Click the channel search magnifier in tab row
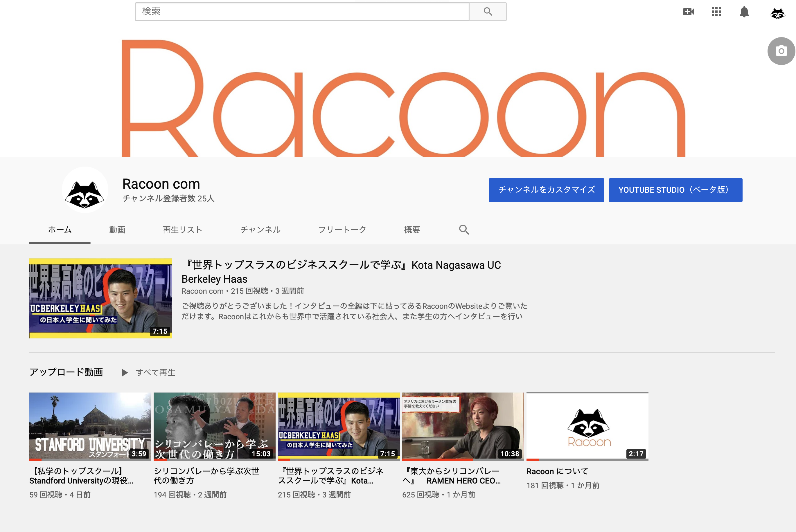 [x=464, y=230]
